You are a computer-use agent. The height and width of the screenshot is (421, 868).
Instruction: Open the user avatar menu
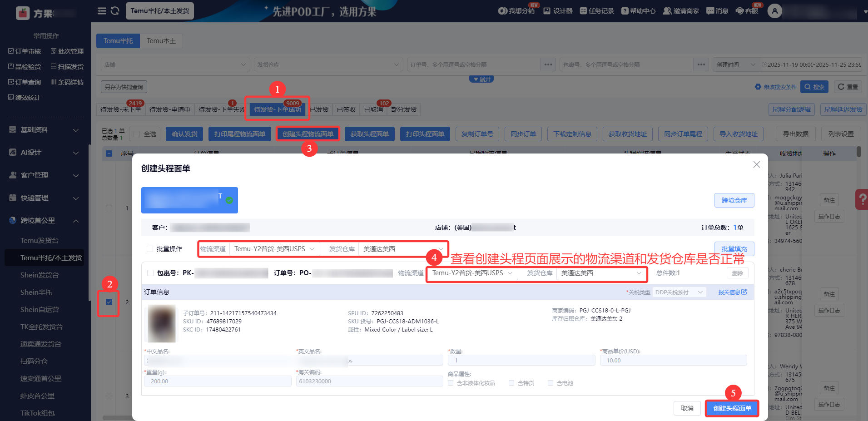coord(775,11)
